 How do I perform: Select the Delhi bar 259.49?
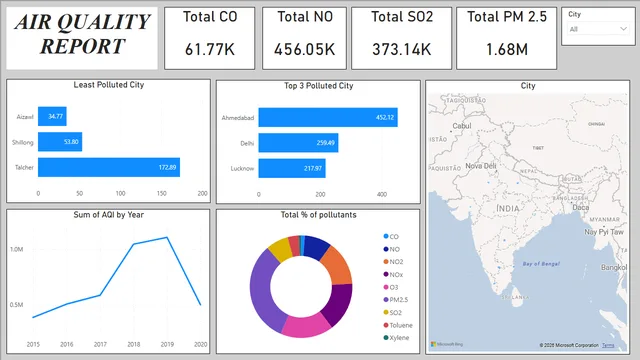[x=298, y=143]
